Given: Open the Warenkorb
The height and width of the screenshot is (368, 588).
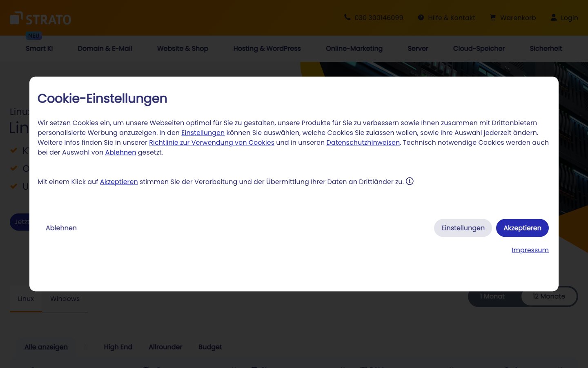Looking at the screenshot, I should pos(518,18).
